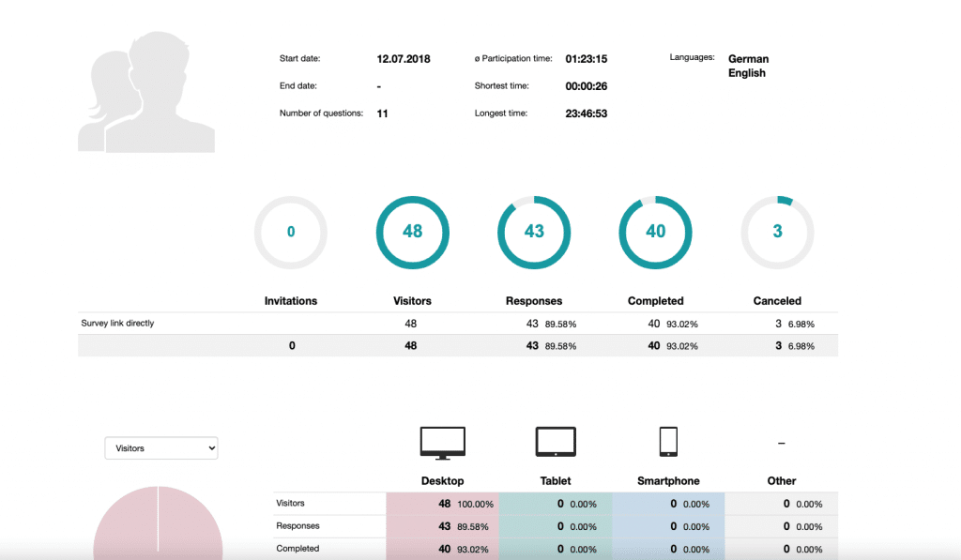Click the Visitors column header
Screen dimensions: 961x560
(x=413, y=301)
